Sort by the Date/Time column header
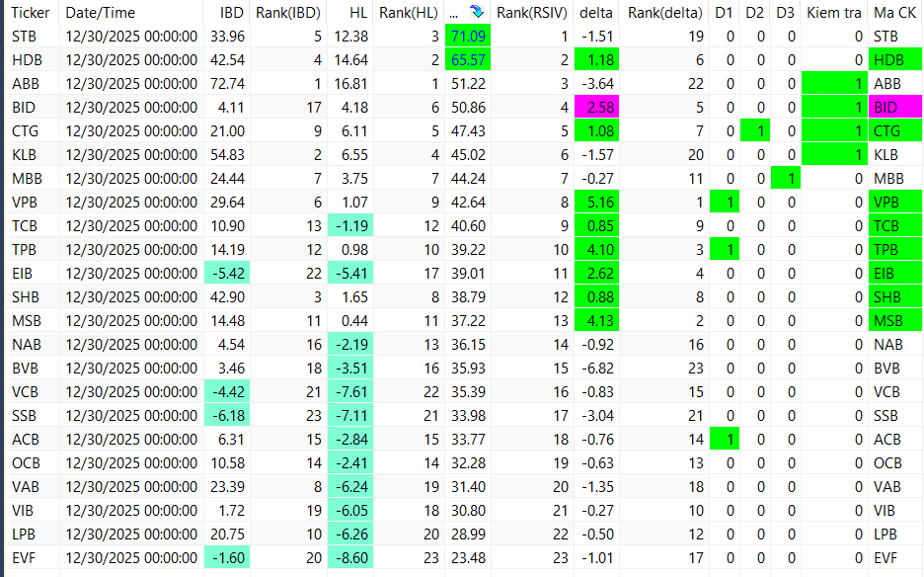924x577 pixels. pos(100,13)
